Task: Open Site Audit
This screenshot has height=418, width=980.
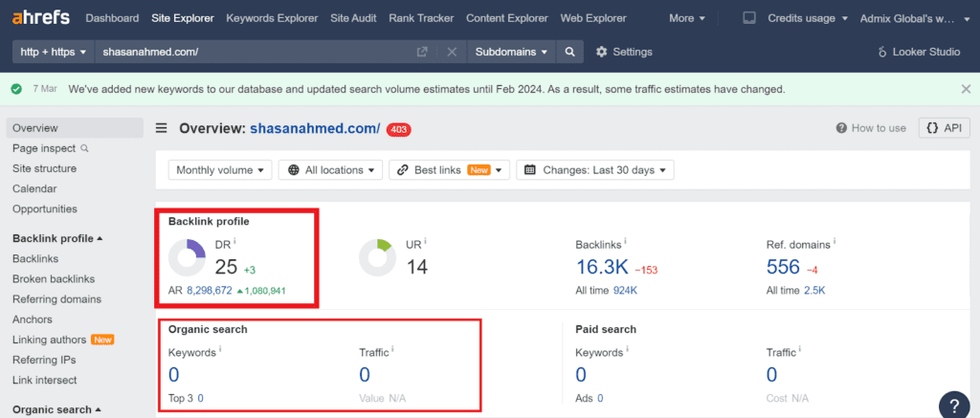Action: [x=353, y=18]
